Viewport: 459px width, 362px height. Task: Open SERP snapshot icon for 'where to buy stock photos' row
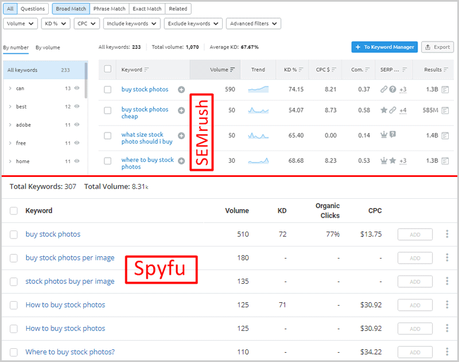click(445, 161)
